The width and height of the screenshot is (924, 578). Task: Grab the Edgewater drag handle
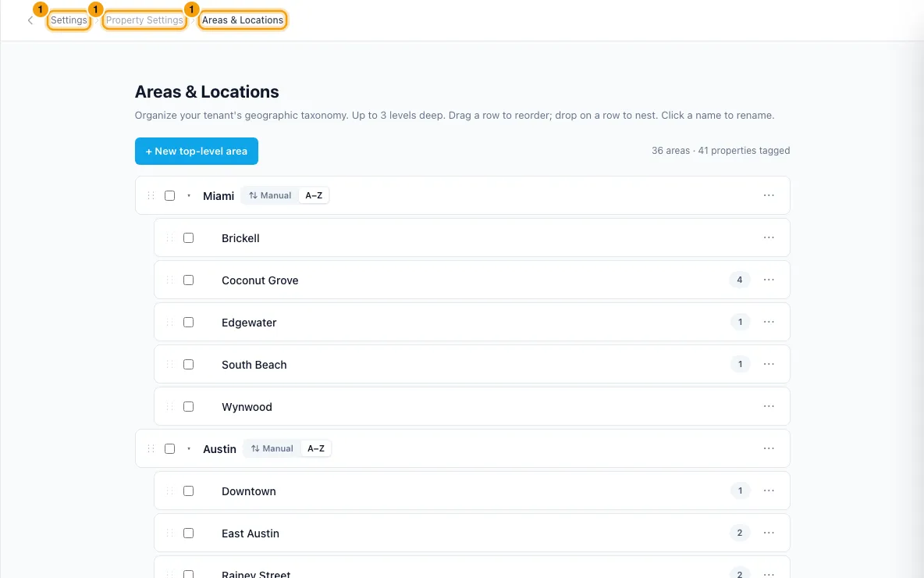coord(169,322)
